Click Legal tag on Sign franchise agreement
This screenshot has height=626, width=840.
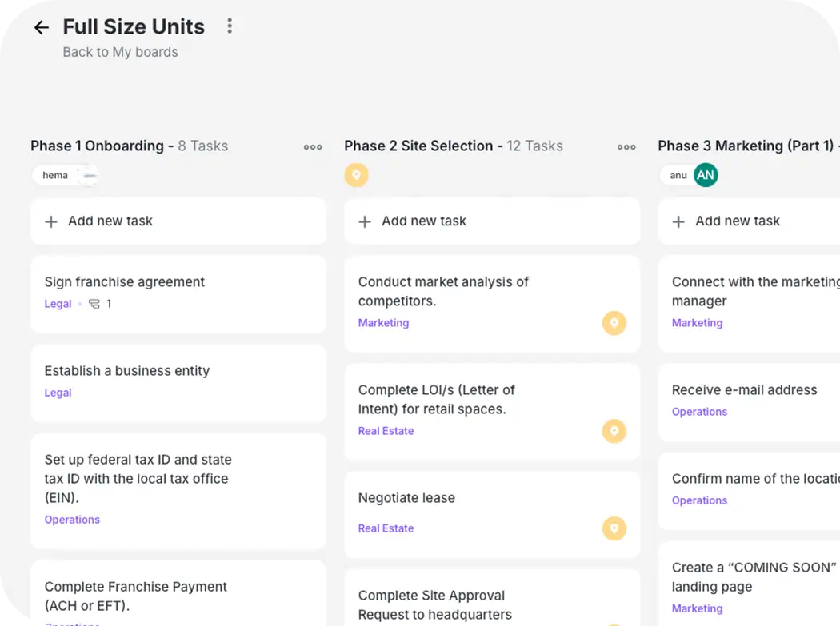coord(58,304)
